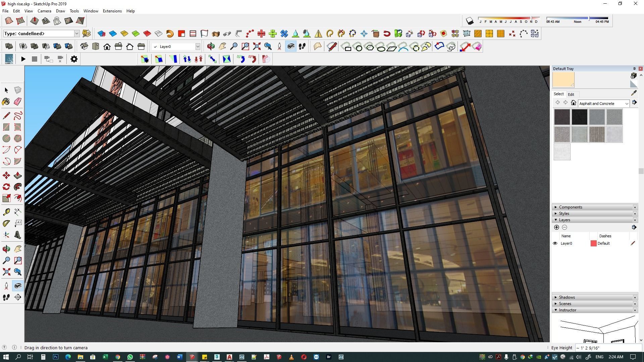
Task: Open Windows Start menu
Action: tap(5, 357)
